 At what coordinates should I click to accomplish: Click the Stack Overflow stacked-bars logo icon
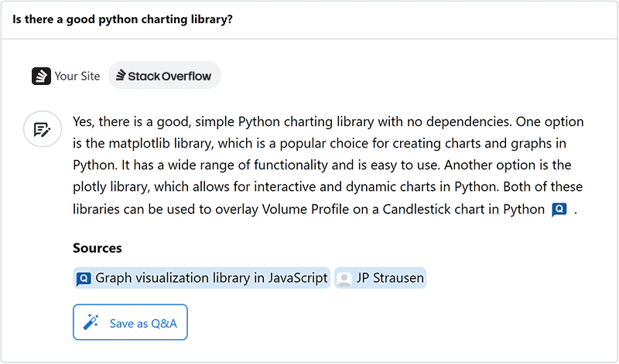pyautogui.click(x=121, y=76)
